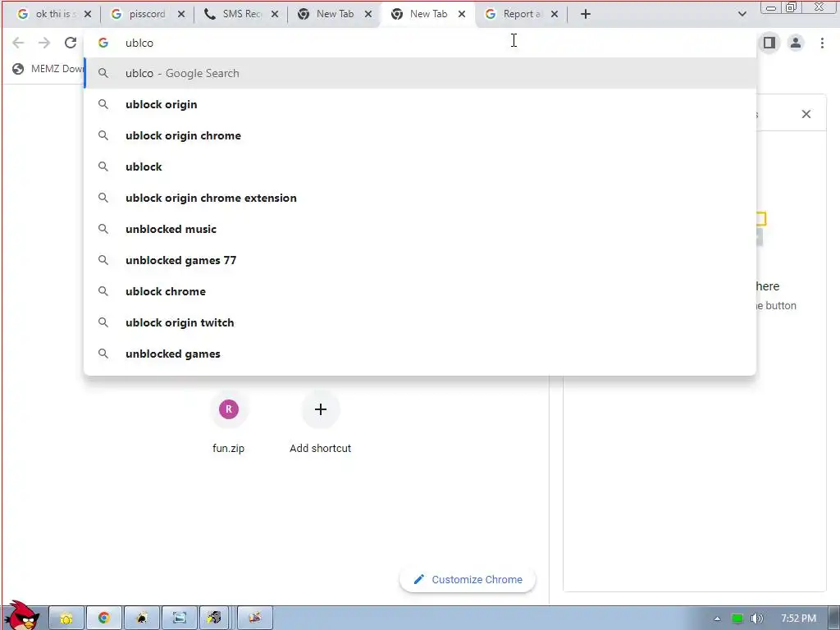Screen dimensions: 840x630
Task: Open the SMS Rec tab
Action: coord(235,15)
